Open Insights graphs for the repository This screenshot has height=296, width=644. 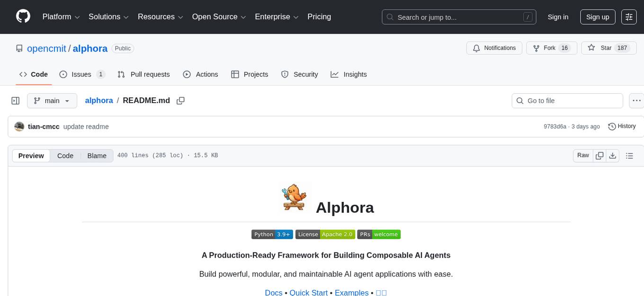pyautogui.click(x=349, y=74)
